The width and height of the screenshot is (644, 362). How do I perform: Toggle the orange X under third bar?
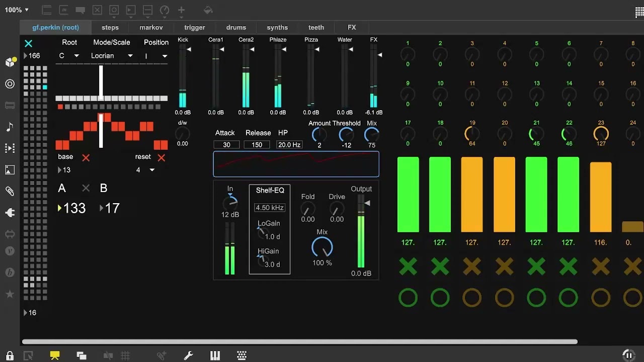point(472,266)
